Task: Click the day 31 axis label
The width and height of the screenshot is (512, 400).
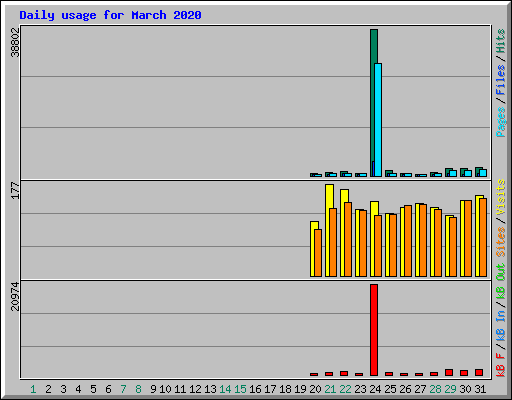Action: pos(480,389)
